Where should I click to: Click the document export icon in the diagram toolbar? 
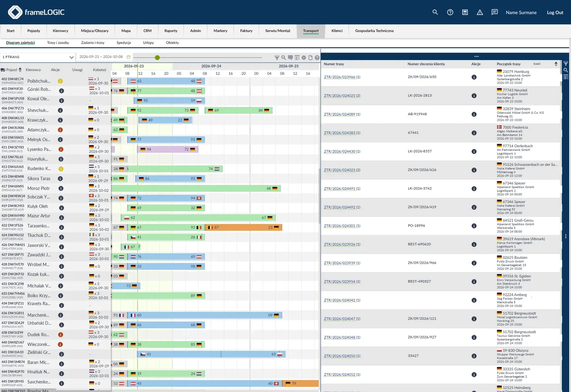310,57
